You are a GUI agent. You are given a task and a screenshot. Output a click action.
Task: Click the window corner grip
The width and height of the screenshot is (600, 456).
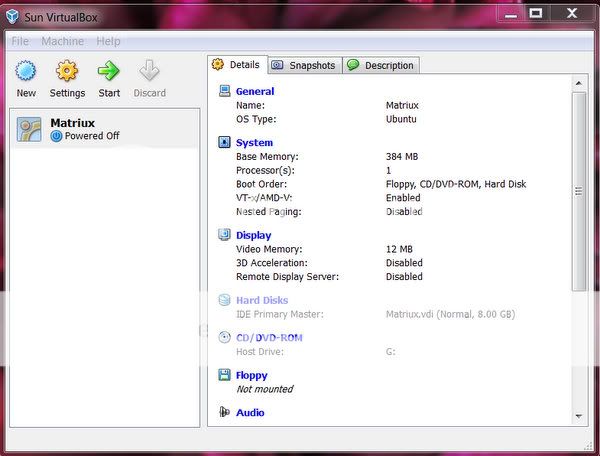588,445
